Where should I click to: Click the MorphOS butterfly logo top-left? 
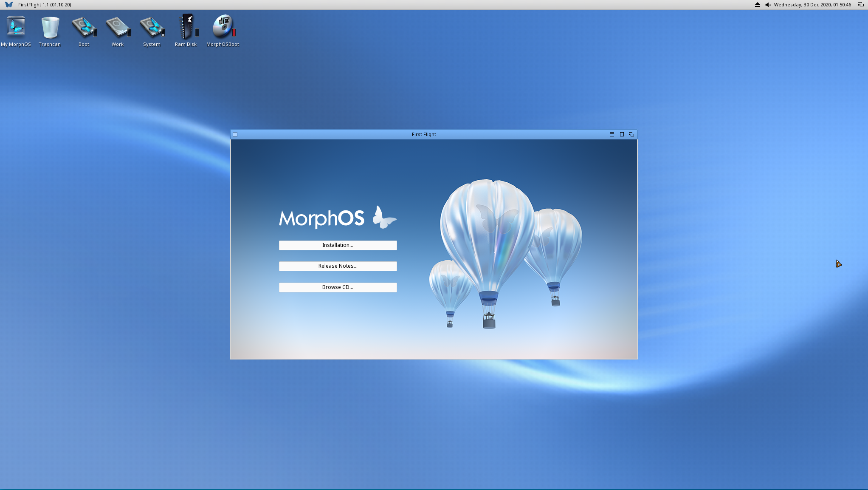coord(8,5)
